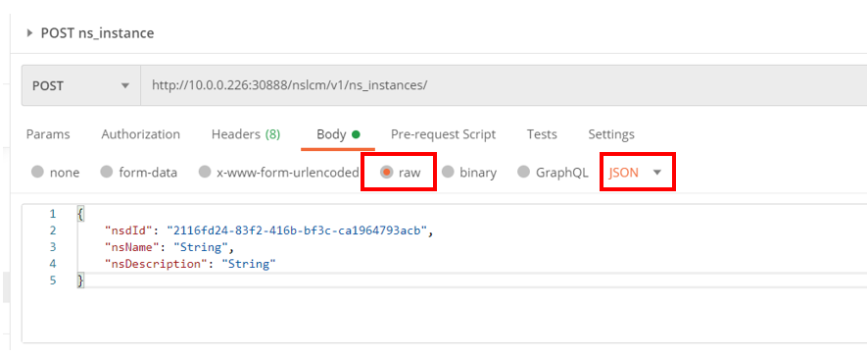Screen dimensions: 868x358
Task: Select the none body type radio
Action: click(37, 173)
